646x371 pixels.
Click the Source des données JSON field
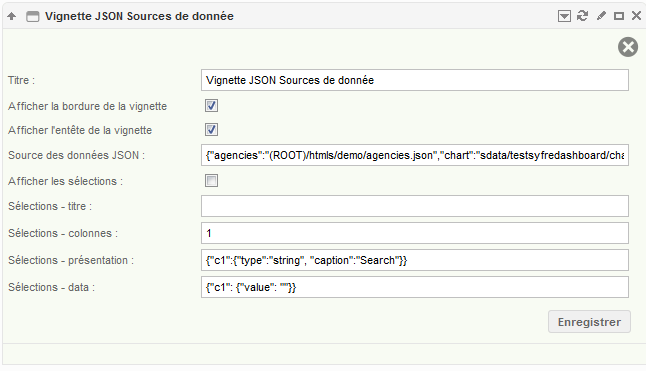pos(415,155)
